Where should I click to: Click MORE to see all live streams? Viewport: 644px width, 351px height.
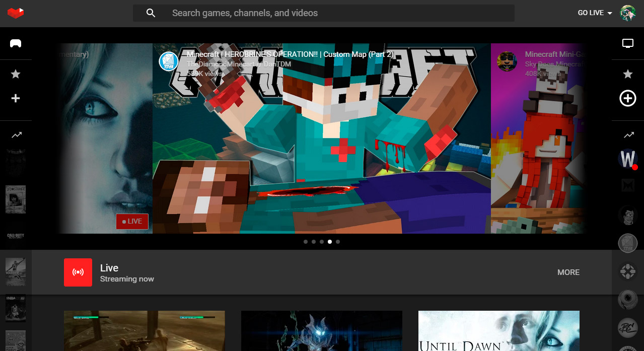[568, 272]
